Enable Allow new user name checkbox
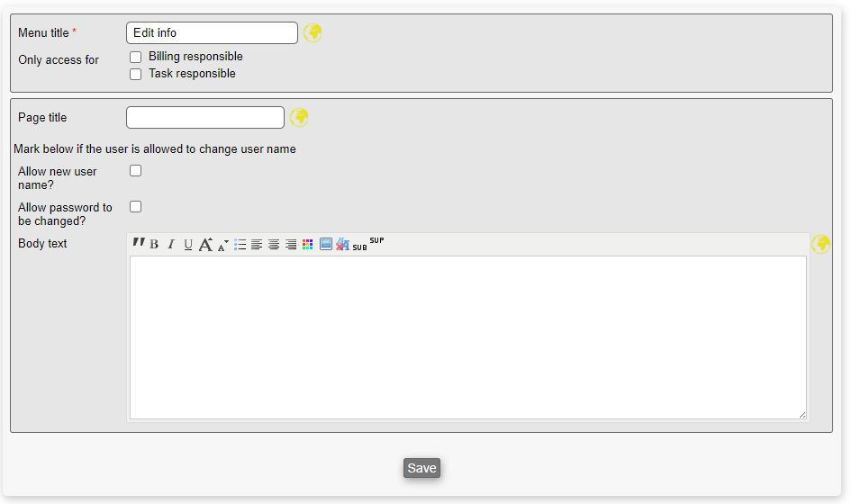 136,171
